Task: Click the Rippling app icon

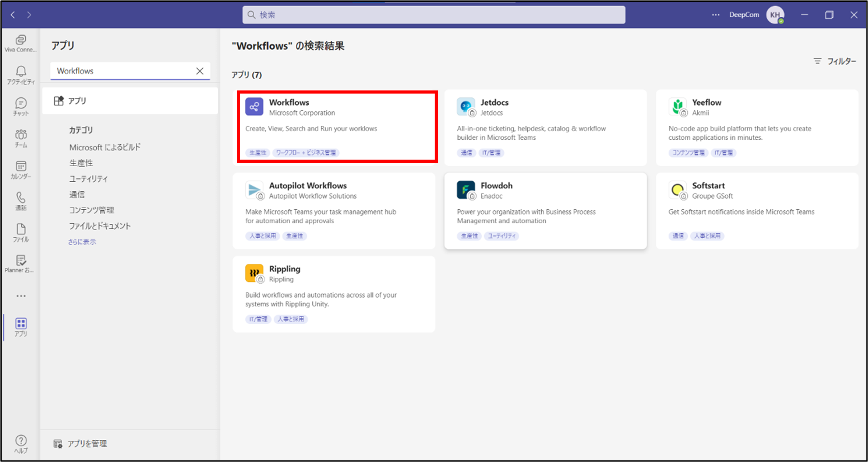Action: click(254, 273)
